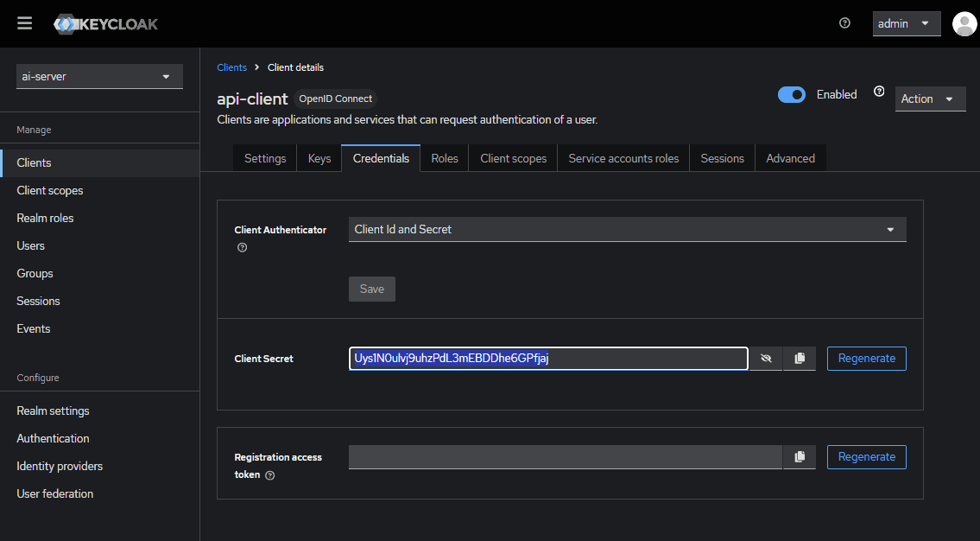Click the user avatar icon
The height and width of the screenshot is (541, 980).
coord(964,24)
